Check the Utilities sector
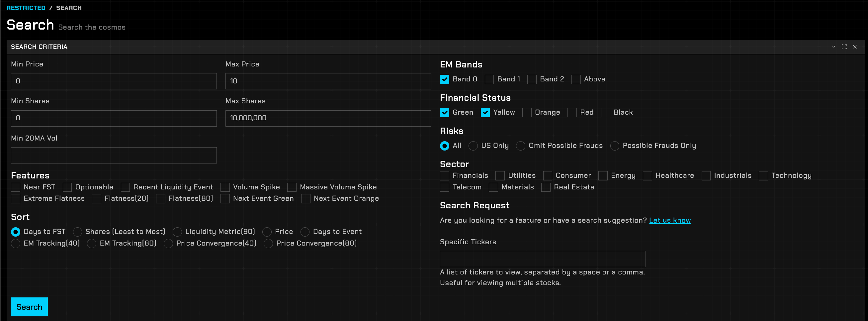868x321 pixels. [x=500, y=176]
